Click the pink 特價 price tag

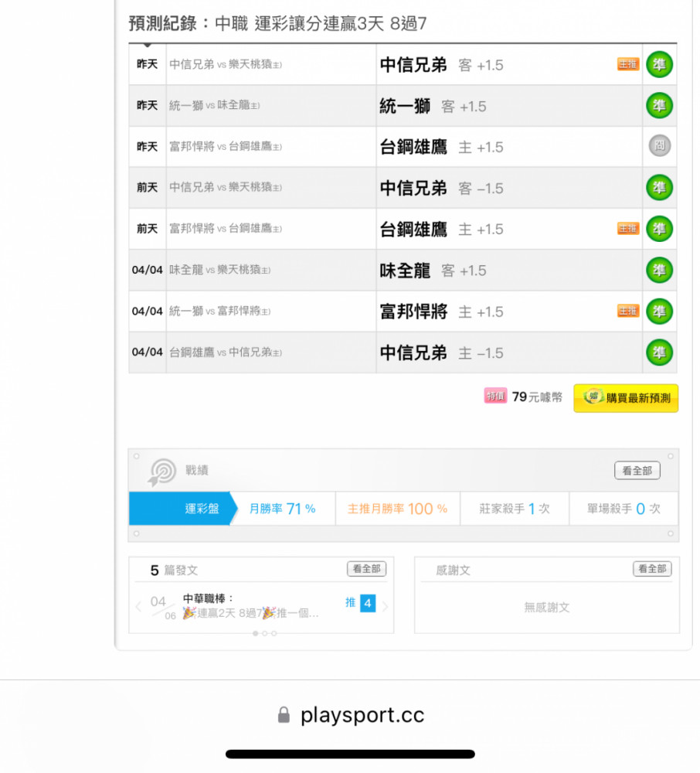coord(495,396)
